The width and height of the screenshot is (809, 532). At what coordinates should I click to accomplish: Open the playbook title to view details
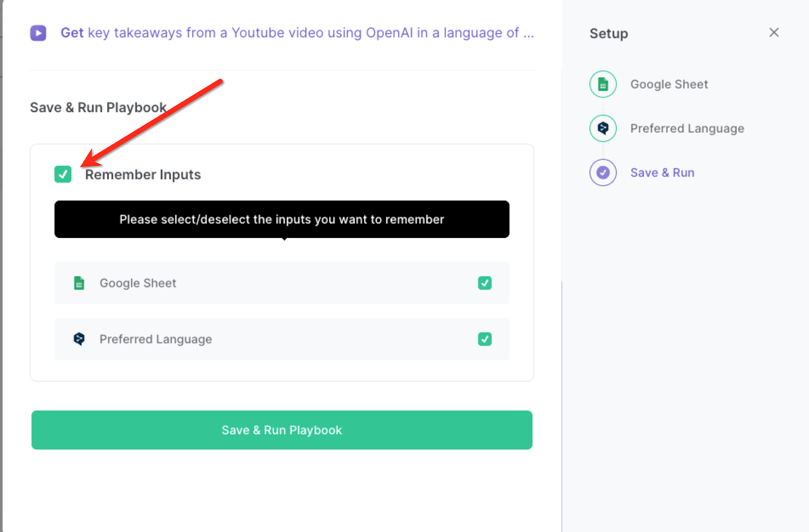pyautogui.click(x=297, y=32)
